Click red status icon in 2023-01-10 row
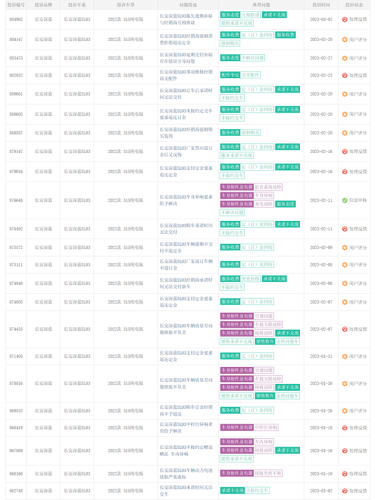375x500 pixels. pyautogui.click(x=345, y=474)
